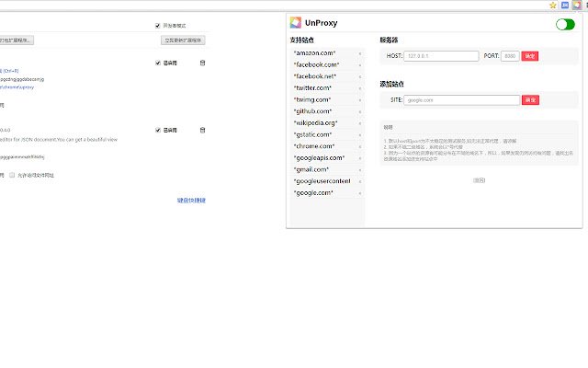Click the remove icon beside wikipedia.org

[360, 123]
